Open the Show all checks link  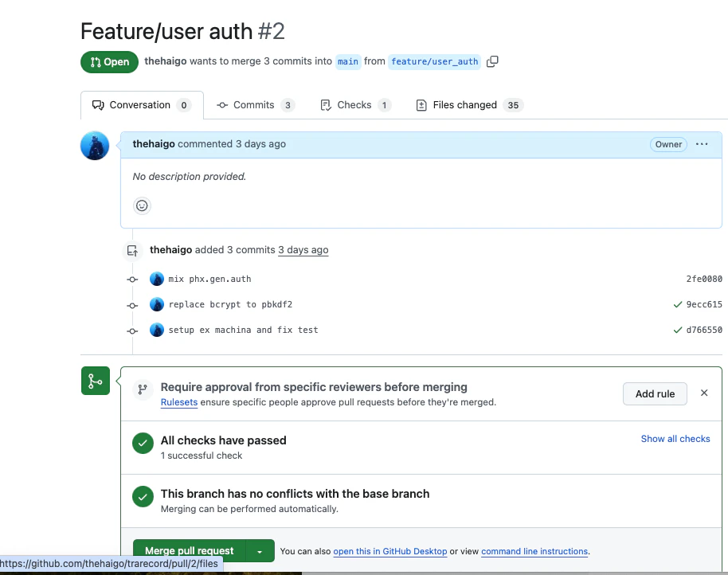pos(675,439)
